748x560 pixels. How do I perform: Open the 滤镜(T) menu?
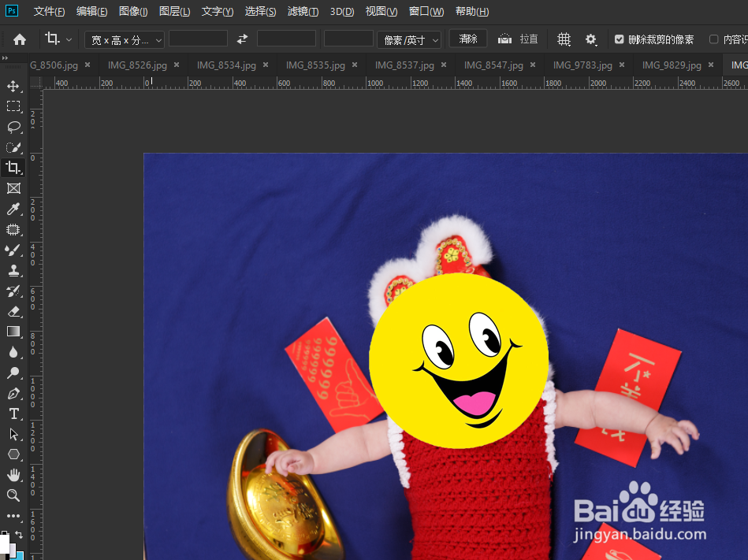[x=303, y=12]
